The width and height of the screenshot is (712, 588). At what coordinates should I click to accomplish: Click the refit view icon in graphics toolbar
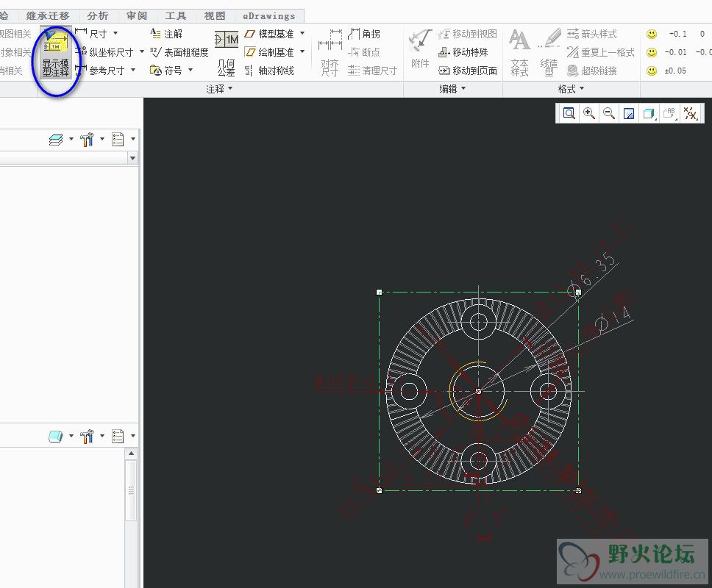pos(569,113)
